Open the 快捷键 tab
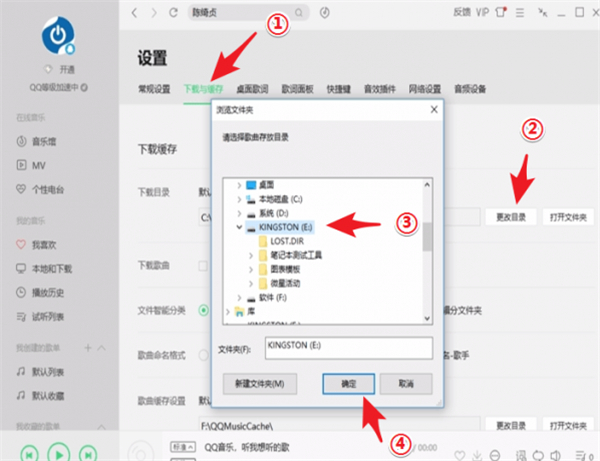Screen dimensions: 600x461 (x=339, y=89)
